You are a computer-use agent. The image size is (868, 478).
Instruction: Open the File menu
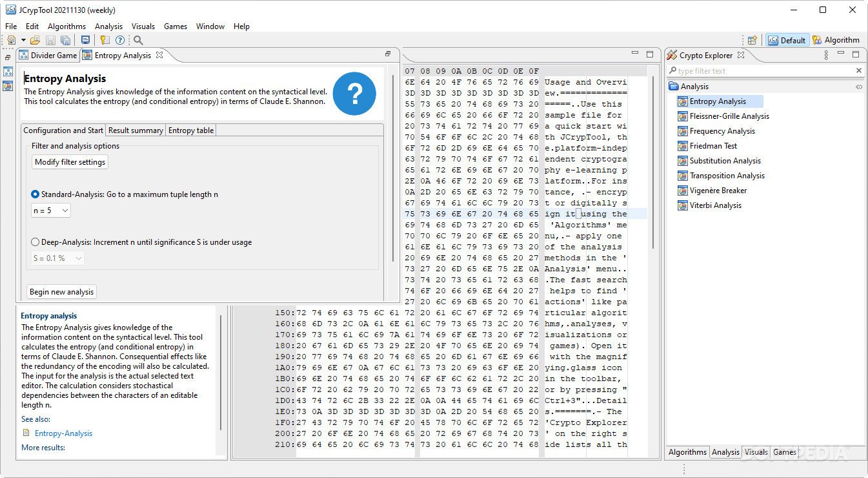pyautogui.click(x=11, y=26)
